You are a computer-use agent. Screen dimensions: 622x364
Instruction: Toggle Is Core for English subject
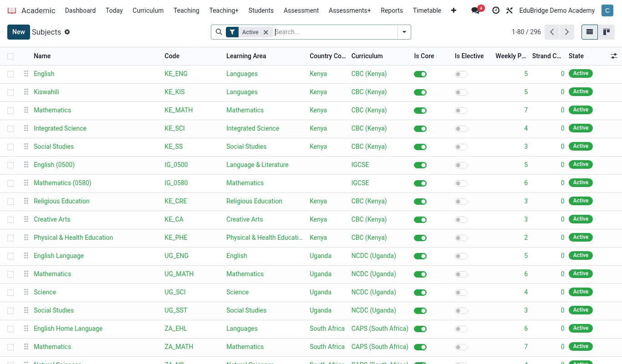(420, 74)
